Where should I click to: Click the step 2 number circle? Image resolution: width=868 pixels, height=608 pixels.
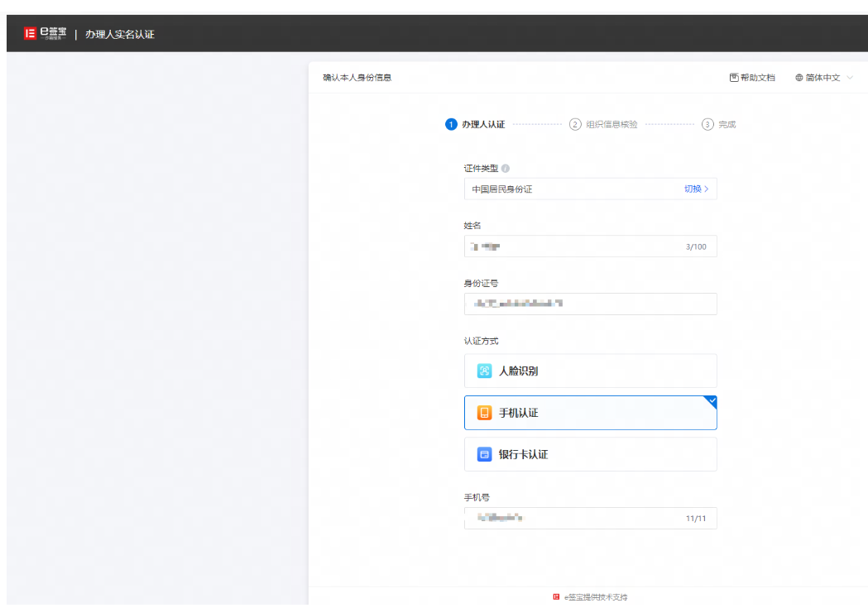coord(575,124)
